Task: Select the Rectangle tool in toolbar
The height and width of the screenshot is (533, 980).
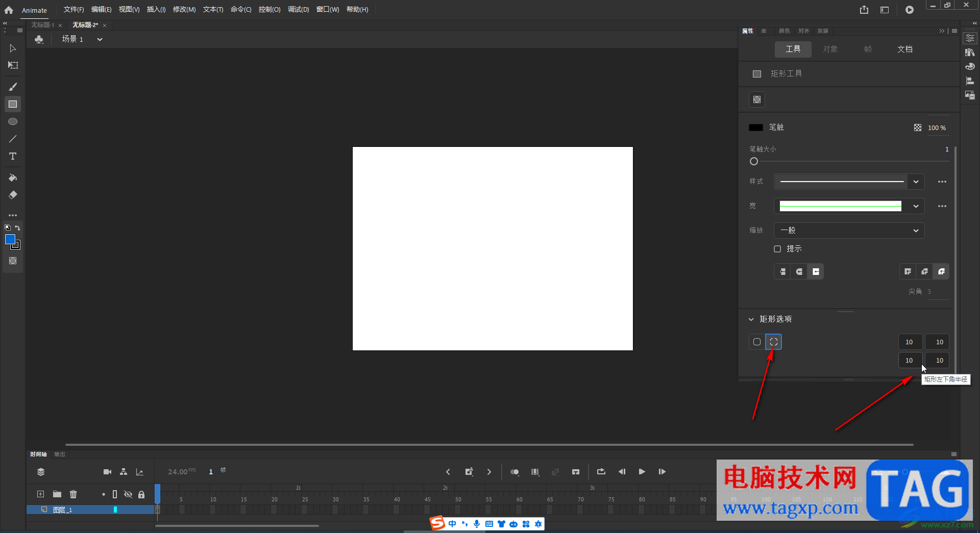Action: [13, 104]
